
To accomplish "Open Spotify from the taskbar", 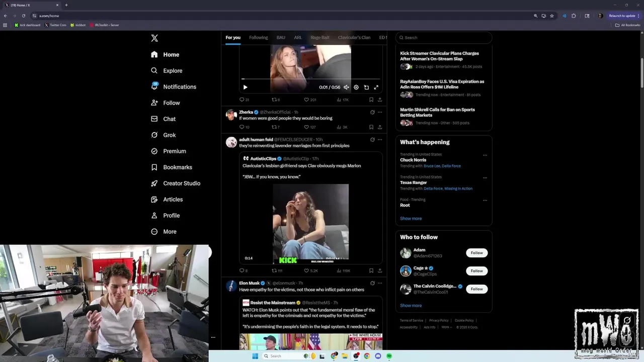I will (x=389, y=356).
